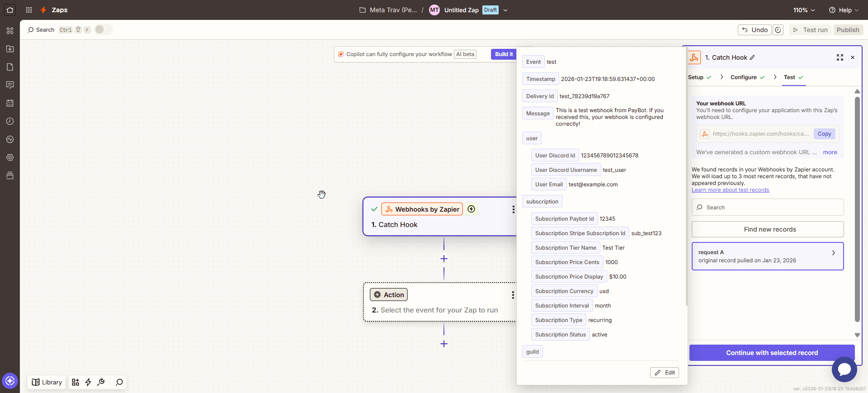
Task: Open the Library panel
Action: click(47, 382)
